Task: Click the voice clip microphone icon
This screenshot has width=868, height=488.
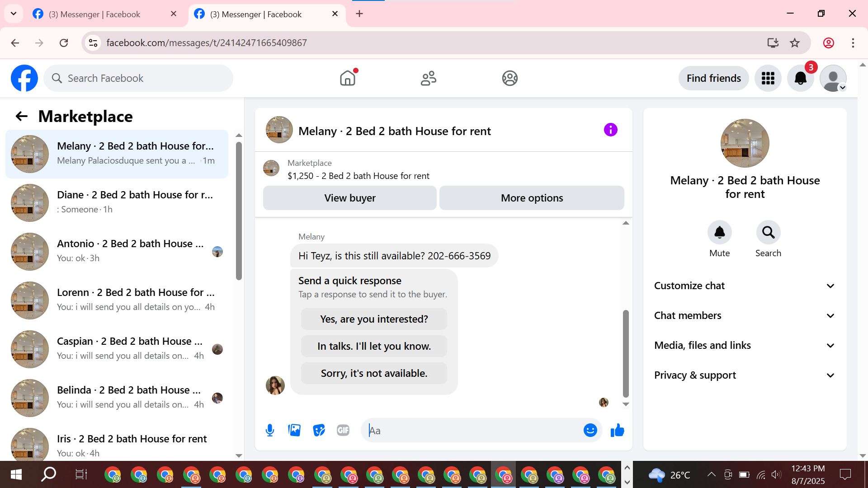Action: coord(270,430)
